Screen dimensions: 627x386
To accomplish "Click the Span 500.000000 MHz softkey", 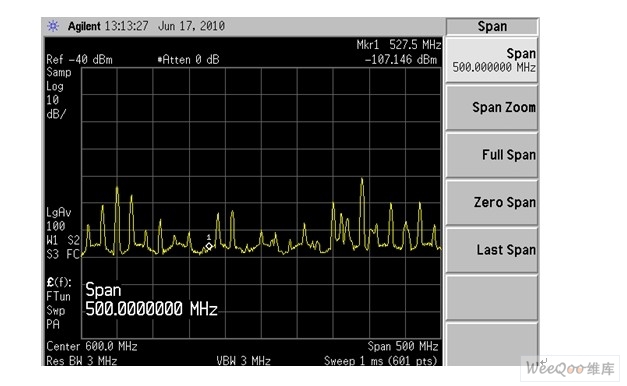I will click(492, 60).
